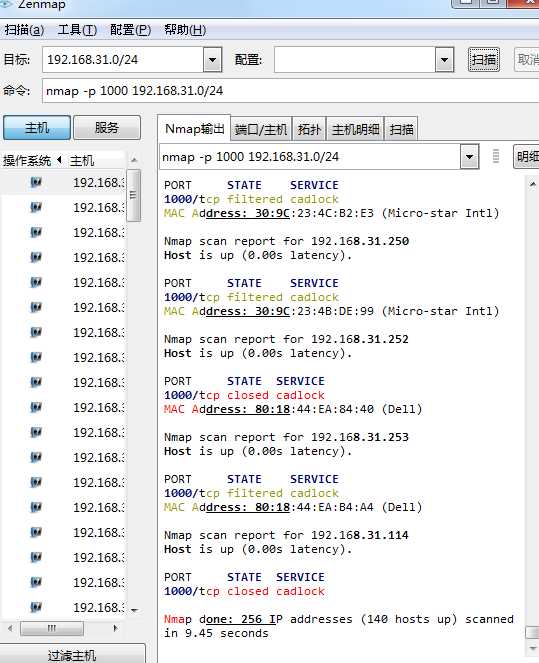Switch to the rightmost 扫描 tab
This screenshot has width=539, height=663.
(x=401, y=129)
